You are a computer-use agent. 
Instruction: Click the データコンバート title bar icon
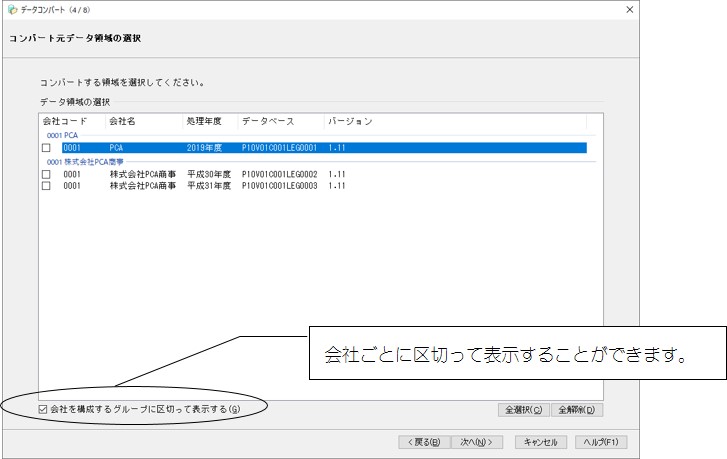[x=12, y=9]
